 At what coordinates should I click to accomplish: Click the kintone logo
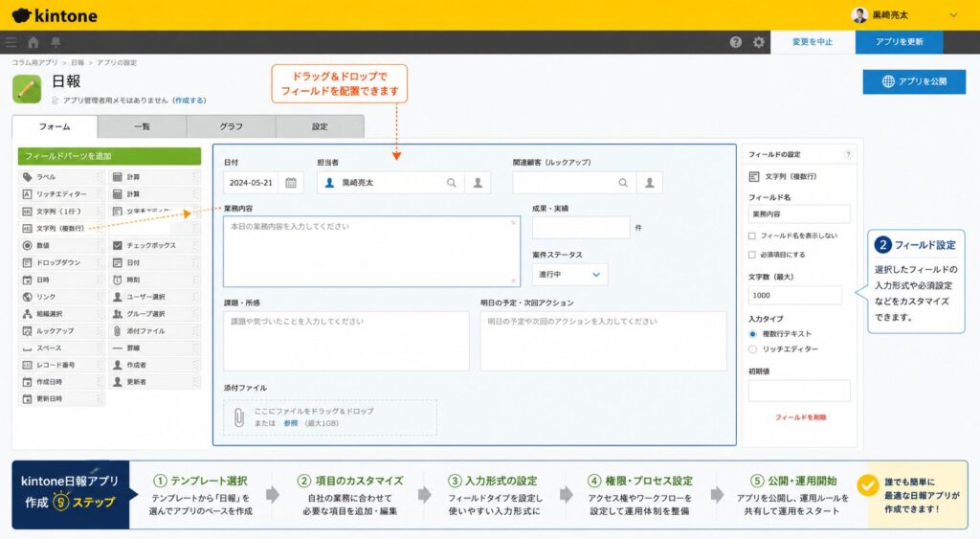pos(55,15)
